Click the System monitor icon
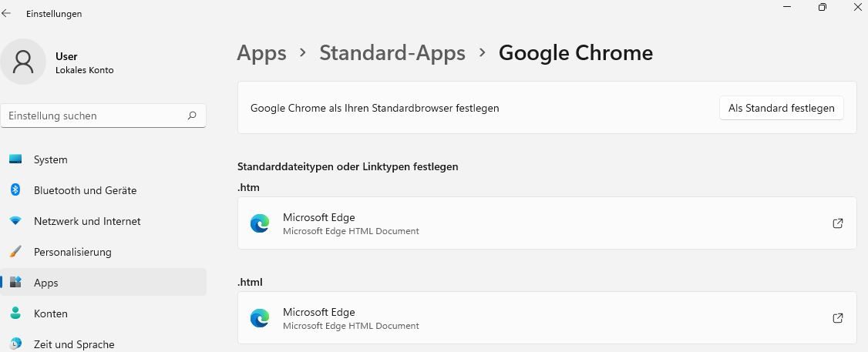Screen dimensions: 868x352 point(15,159)
